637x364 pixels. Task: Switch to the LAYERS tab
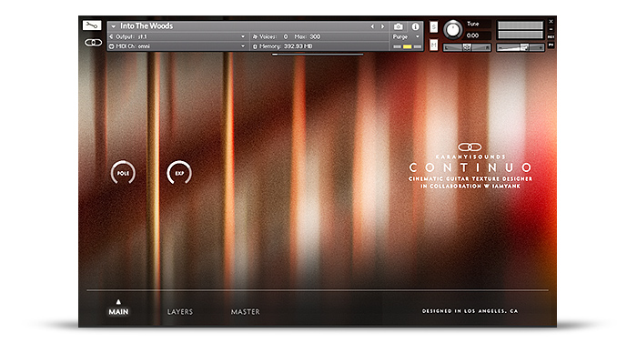pyautogui.click(x=180, y=312)
